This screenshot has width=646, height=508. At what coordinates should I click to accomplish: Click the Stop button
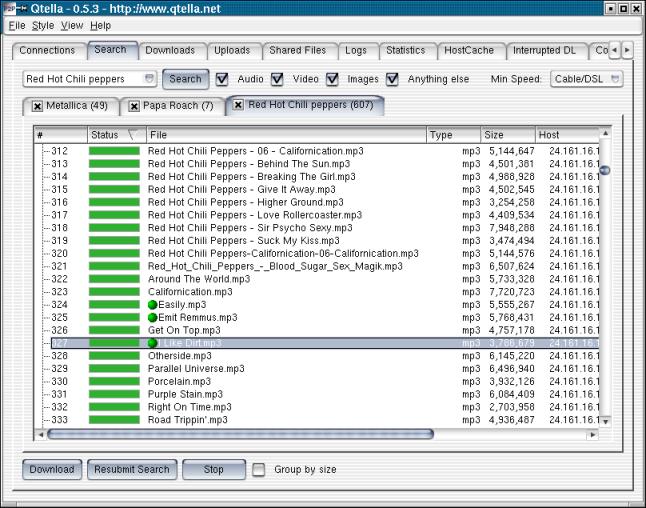(213, 469)
